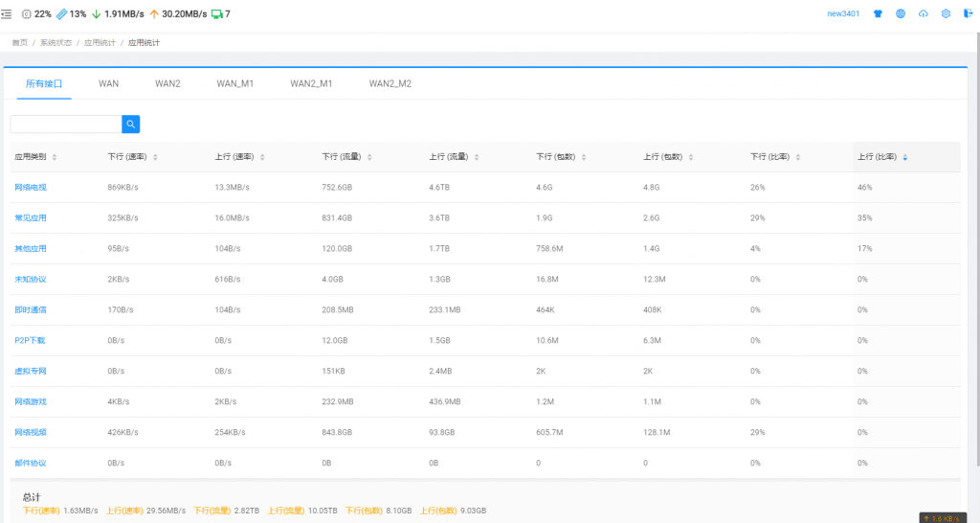Click the online devices monitor icon
This screenshot has width=980, height=523.
tap(217, 13)
